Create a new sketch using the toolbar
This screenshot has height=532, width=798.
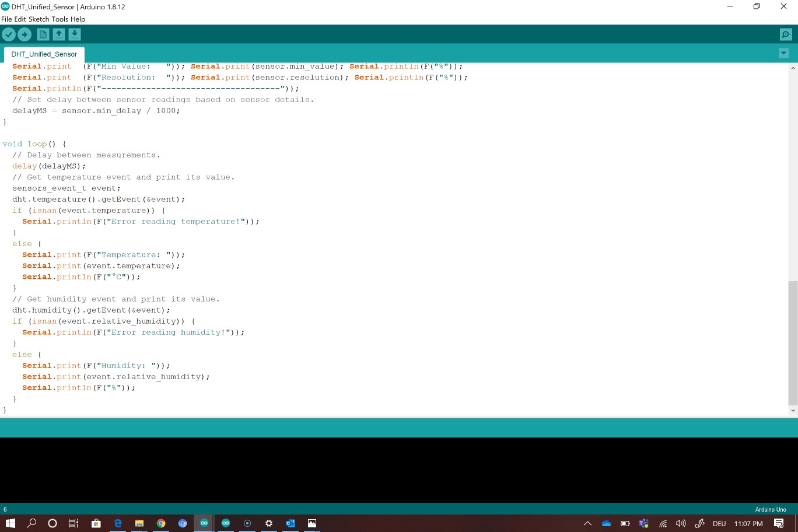43,34
